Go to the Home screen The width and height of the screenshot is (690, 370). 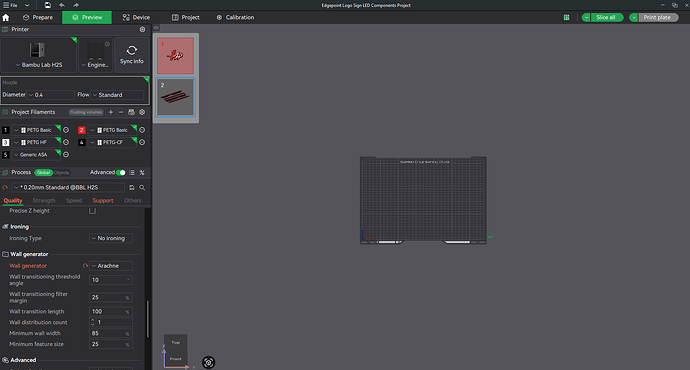[x=6, y=18]
